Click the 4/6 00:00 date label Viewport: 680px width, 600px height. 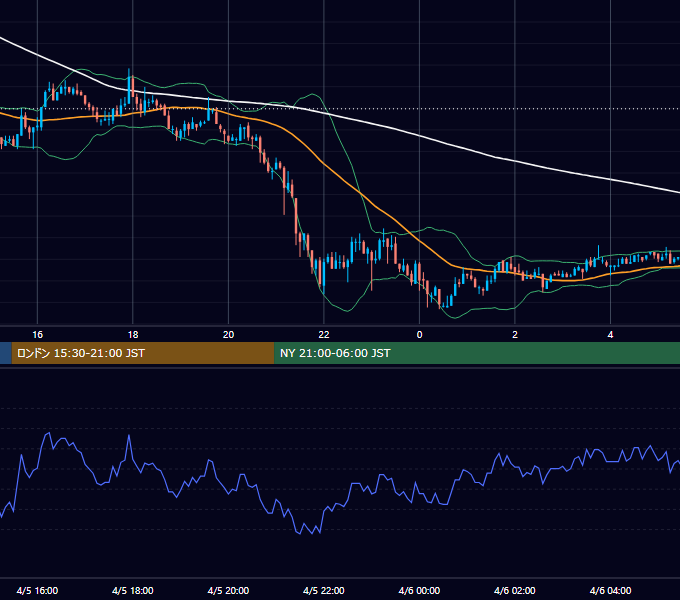point(419,590)
